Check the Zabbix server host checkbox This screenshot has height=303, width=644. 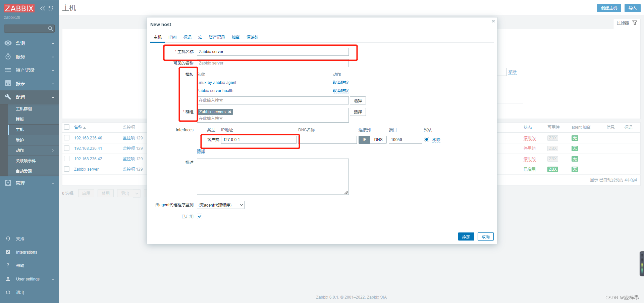(67, 169)
